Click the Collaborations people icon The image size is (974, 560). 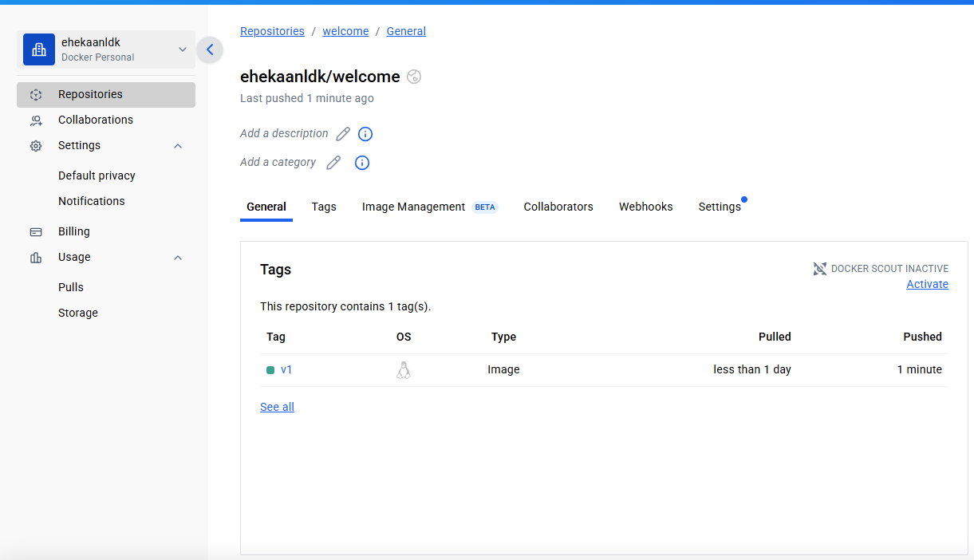point(36,120)
